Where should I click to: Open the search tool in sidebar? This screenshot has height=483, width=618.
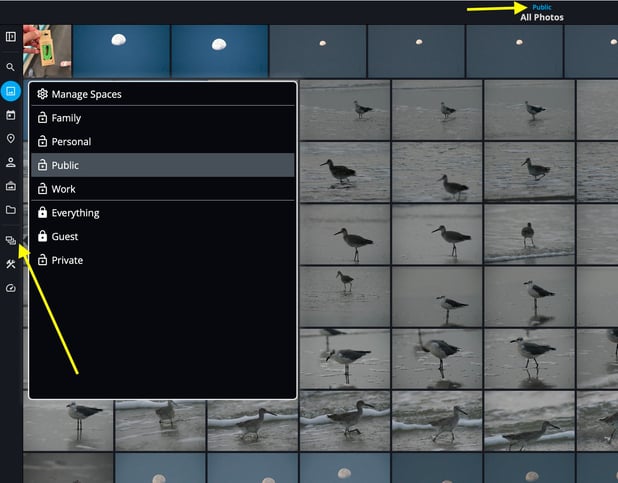coord(11,67)
